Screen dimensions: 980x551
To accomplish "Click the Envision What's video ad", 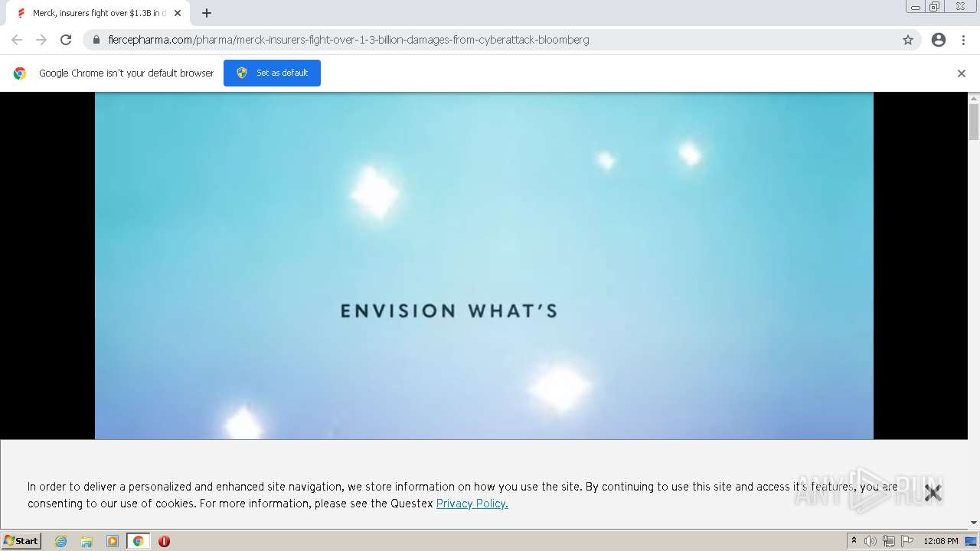I will [x=484, y=266].
